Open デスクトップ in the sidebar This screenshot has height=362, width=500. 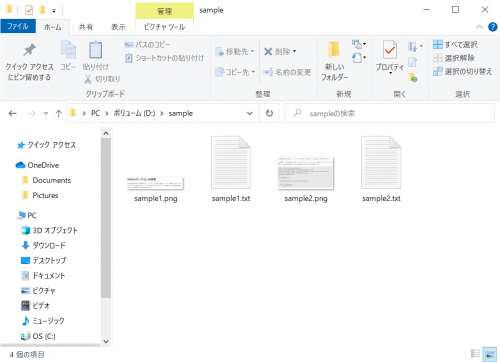click(44, 260)
